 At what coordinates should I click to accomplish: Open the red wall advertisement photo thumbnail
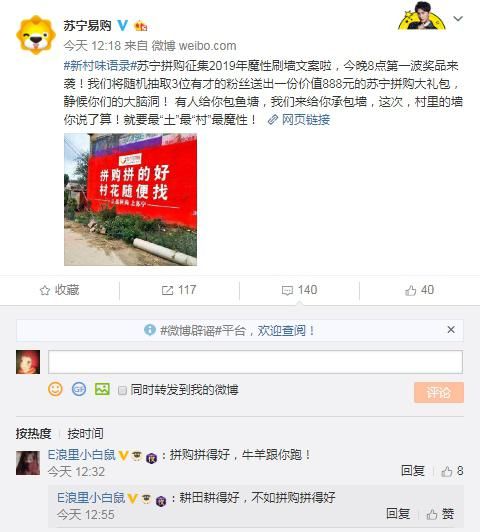[x=131, y=199]
